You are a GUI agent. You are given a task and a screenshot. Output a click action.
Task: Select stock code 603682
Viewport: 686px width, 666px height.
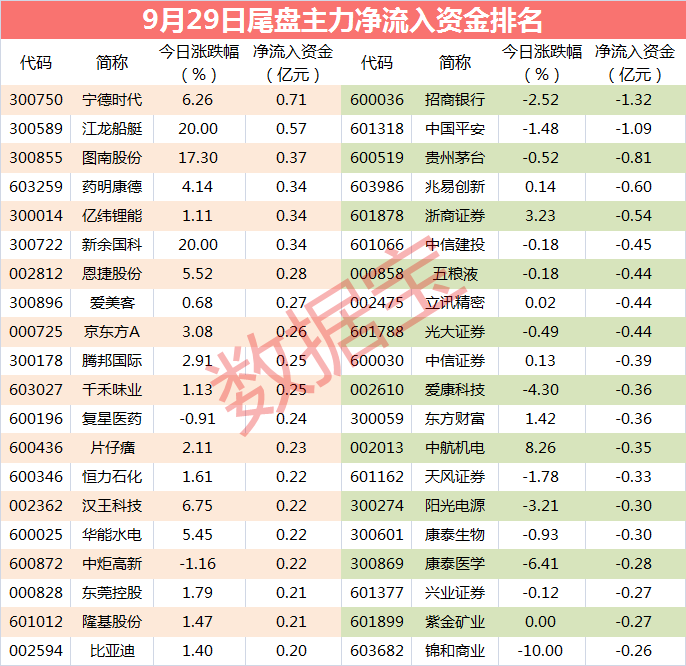(377, 651)
